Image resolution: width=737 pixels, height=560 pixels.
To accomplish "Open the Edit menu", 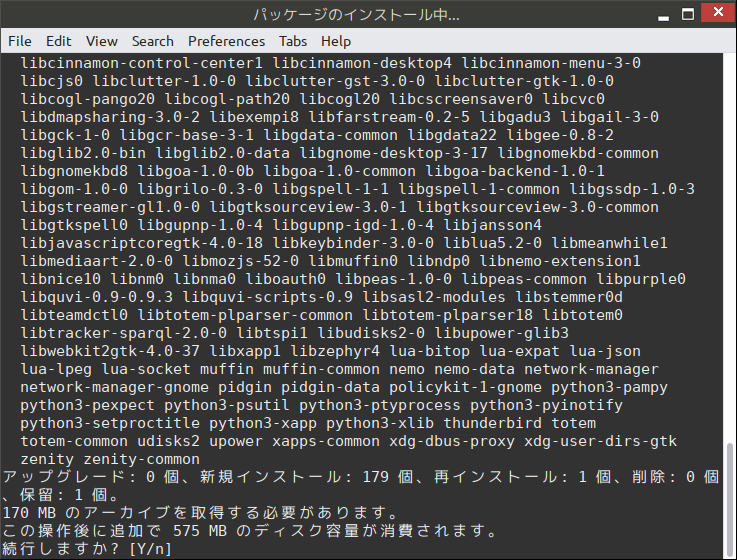I will click(x=59, y=41).
